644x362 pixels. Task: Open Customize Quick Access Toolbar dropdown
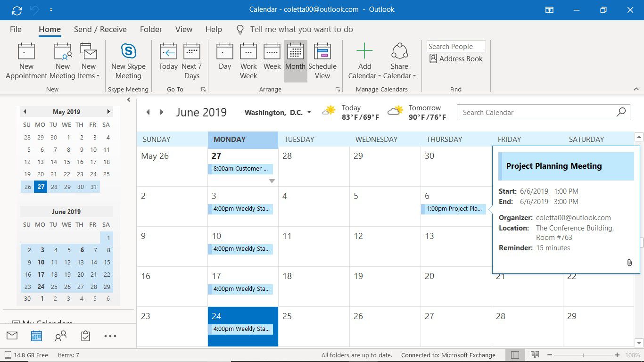[51, 10]
